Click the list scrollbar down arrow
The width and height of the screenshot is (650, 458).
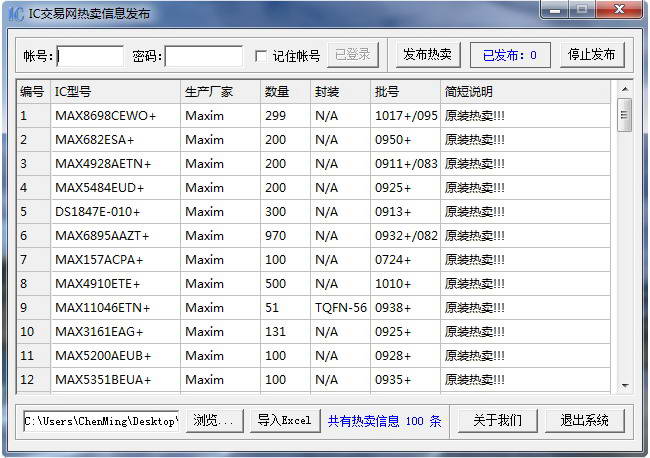pos(625,386)
